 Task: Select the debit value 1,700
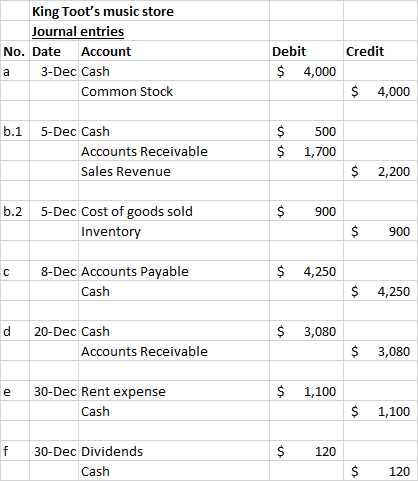pyautogui.click(x=306, y=151)
